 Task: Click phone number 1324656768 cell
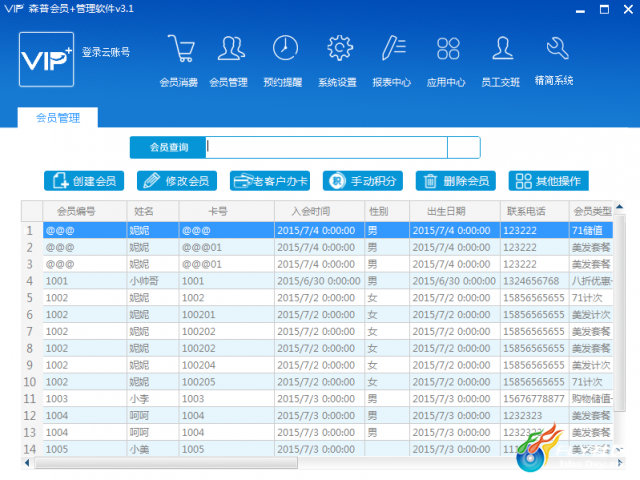(535, 281)
